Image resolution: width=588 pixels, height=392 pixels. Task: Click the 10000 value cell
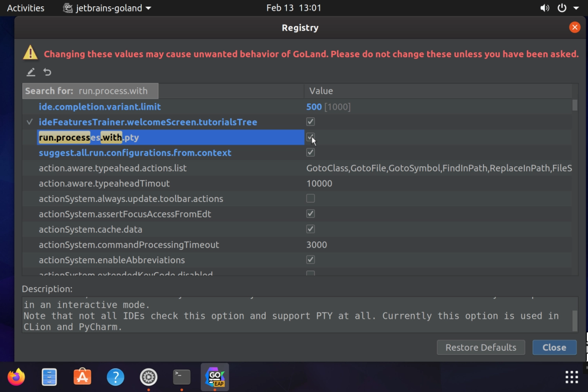(319, 183)
